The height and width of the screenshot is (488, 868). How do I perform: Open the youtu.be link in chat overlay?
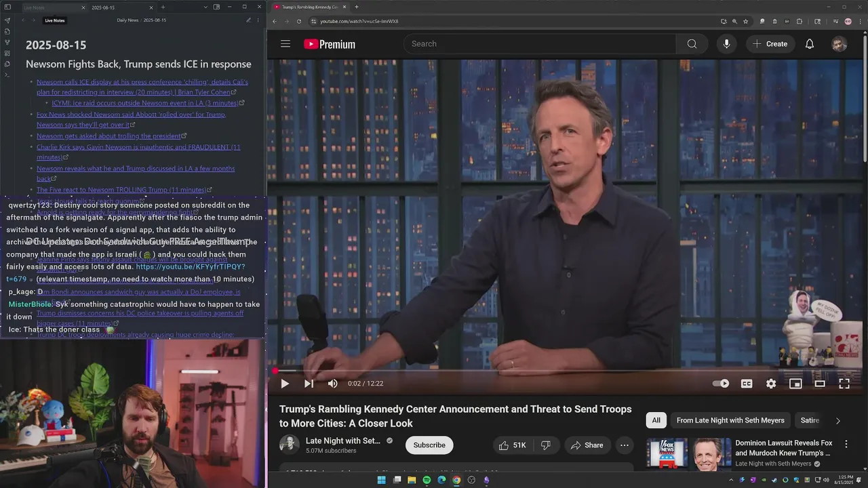click(x=126, y=272)
